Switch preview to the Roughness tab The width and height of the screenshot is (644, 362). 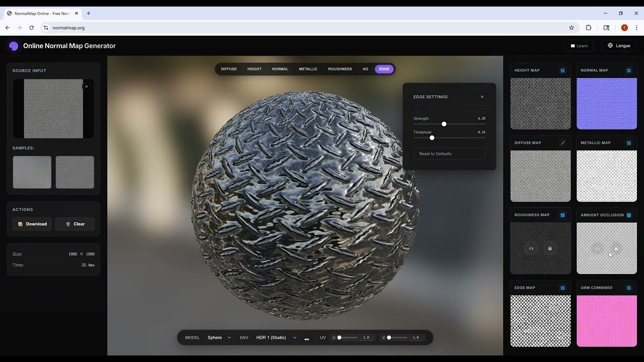click(x=340, y=69)
